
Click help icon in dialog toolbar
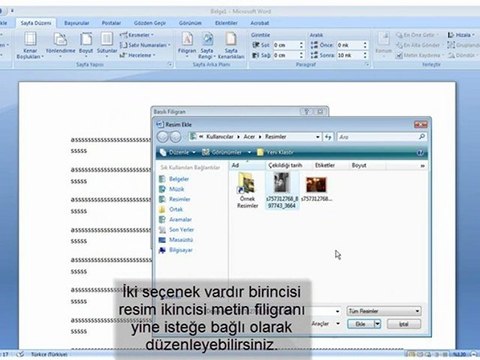[420, 153]
